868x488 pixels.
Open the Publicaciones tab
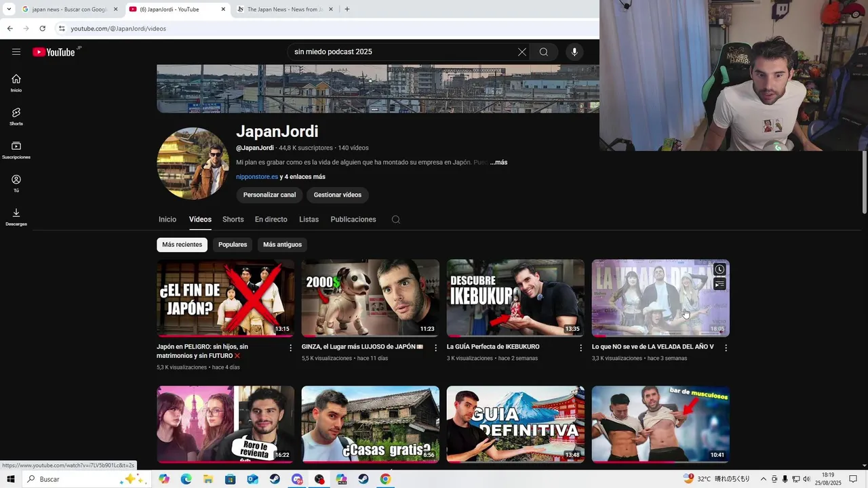coord(353,220)
